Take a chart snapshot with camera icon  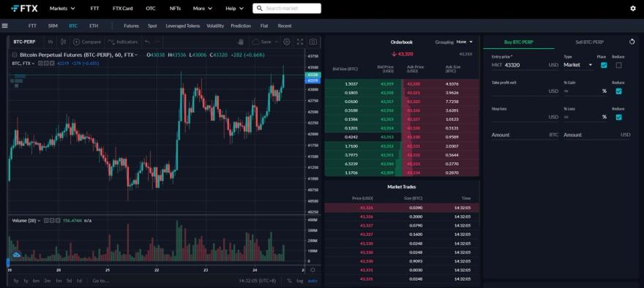[313, 42]
